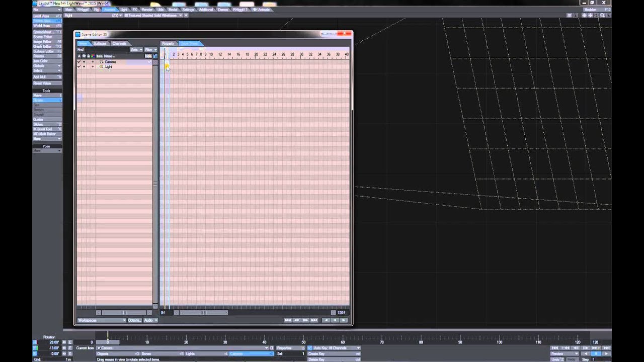Click the Options button in Scene Editor
Image resolution: width=644 pixels, height=362 pixels.
[134, 320]
